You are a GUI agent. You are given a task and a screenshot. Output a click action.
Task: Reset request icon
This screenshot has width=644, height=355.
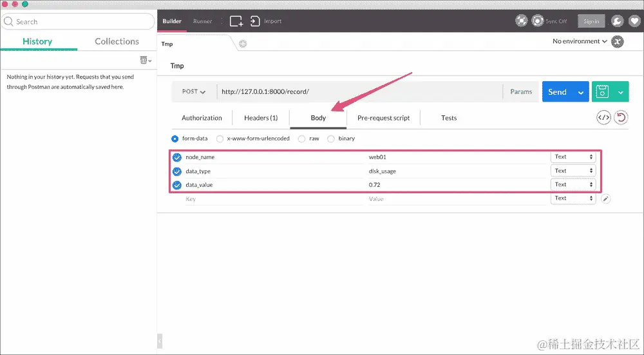tap(621, 118)
